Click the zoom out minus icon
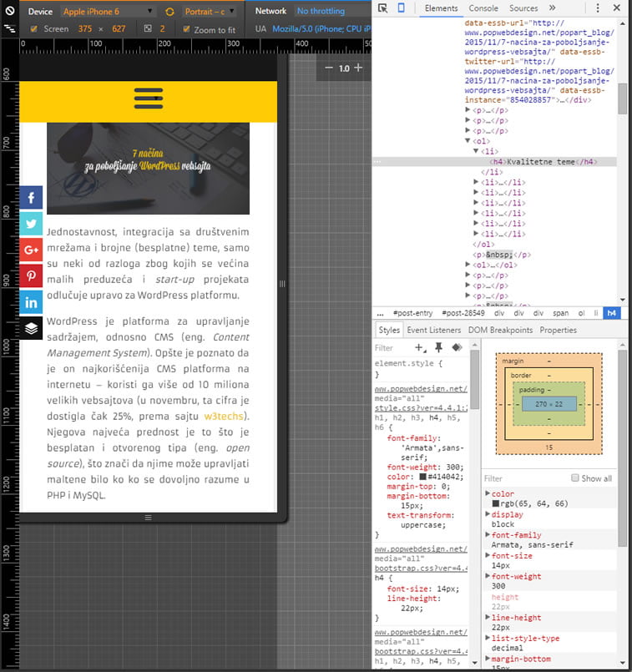The height and width of the screenshot is (672, 632). 329,68
